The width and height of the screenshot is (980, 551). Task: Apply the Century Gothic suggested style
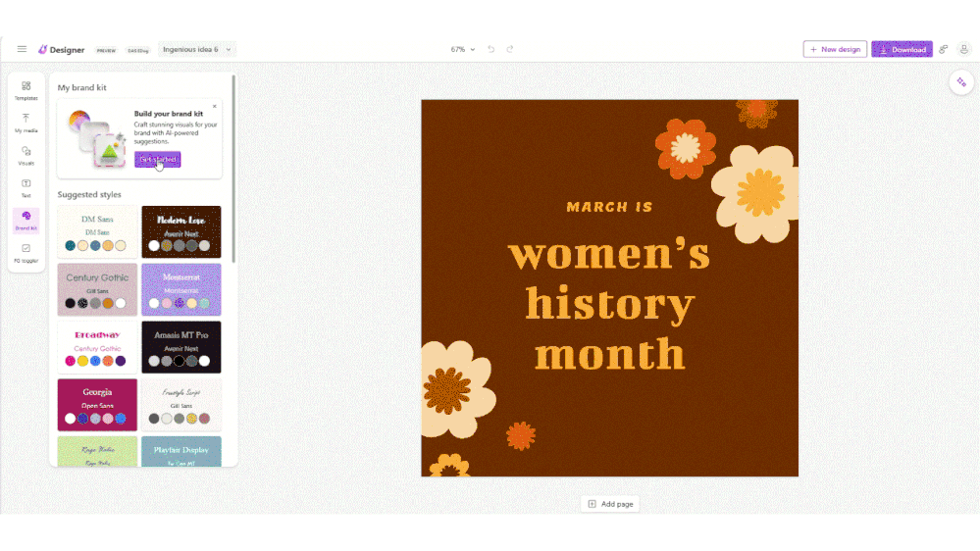[x=97, y=289]
